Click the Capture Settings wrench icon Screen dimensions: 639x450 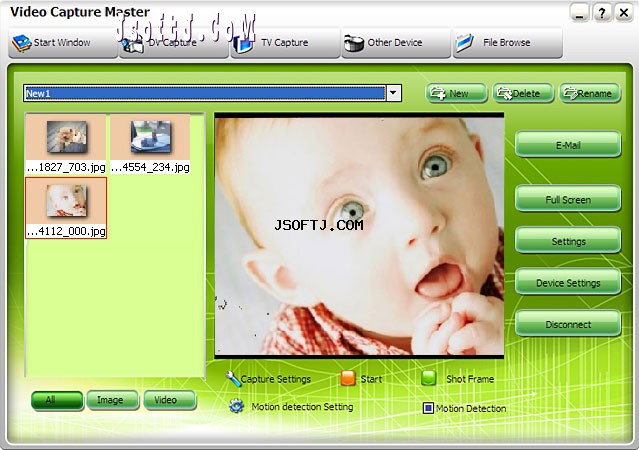pos(234,379)
